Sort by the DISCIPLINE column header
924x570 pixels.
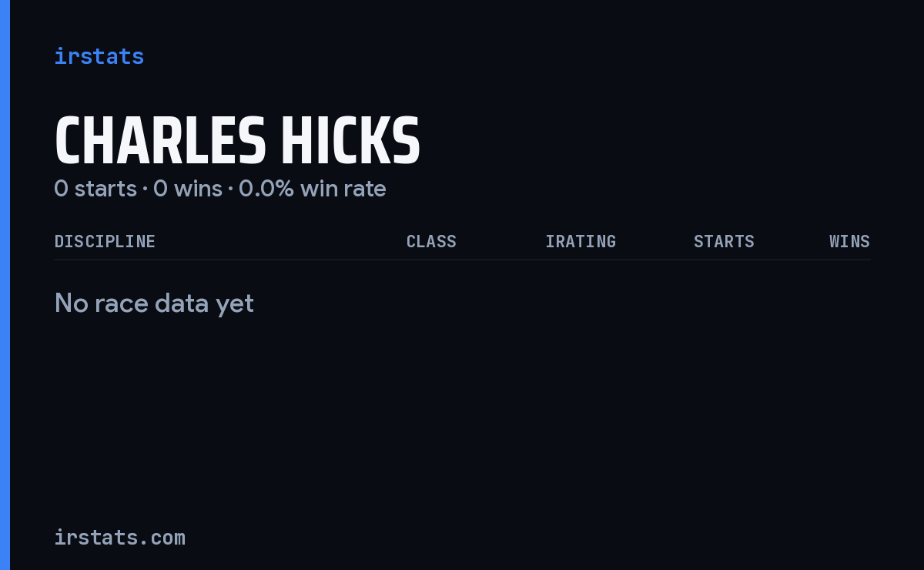point(105,241)
